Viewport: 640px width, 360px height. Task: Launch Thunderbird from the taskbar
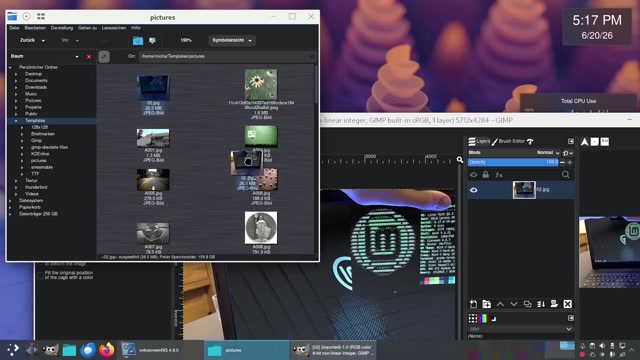(x=88, y=350)
